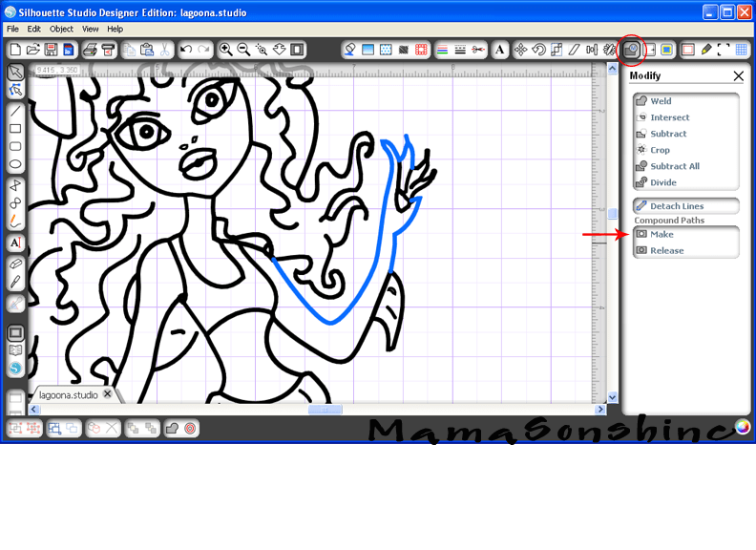Screen dimensions: 756x550
Task: Pick the Eraser tool
Action: (15, 263)
